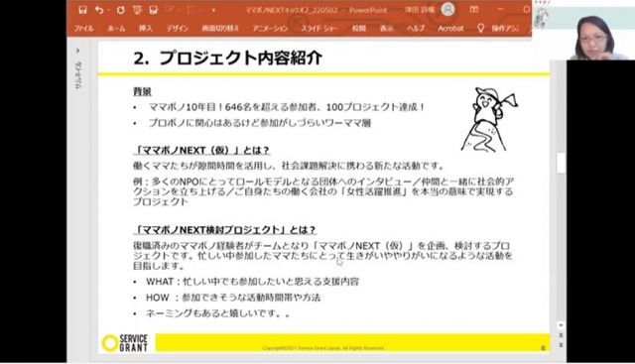Screen dimensions: 635x364
Task: Click the Service Grant logo on the slide
Action: pyautogui.click(x=125, y=343)
